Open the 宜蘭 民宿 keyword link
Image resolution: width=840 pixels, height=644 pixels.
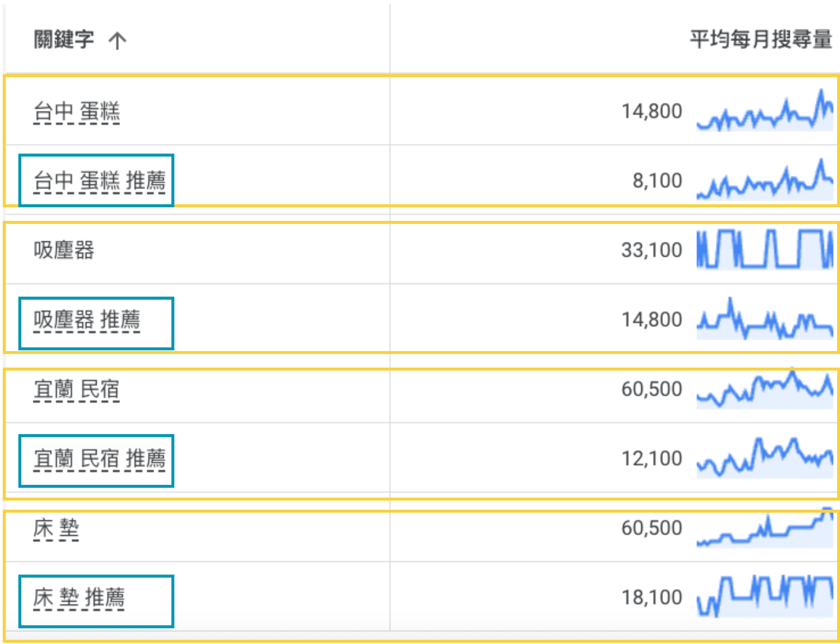click(x=76, y=390)
